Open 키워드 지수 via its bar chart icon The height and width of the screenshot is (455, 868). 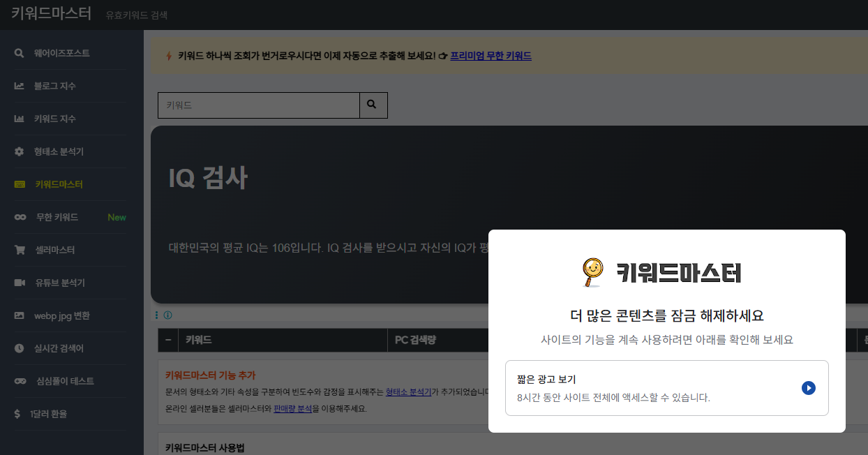[18, 119]
